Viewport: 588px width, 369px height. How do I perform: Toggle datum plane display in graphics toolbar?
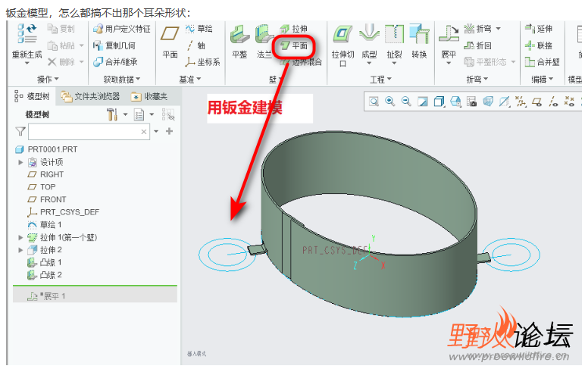click(537, 102)
